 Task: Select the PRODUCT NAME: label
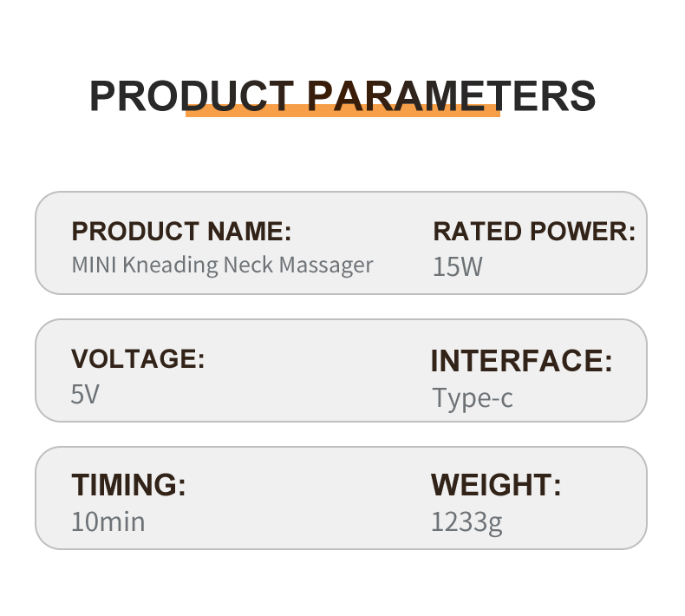(181, 232)
